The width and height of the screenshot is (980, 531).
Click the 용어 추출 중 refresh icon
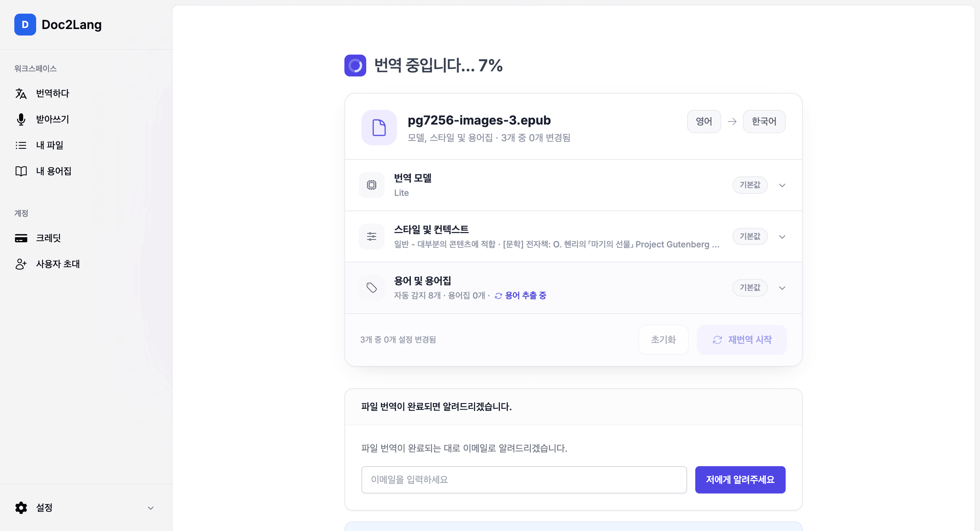499,296
